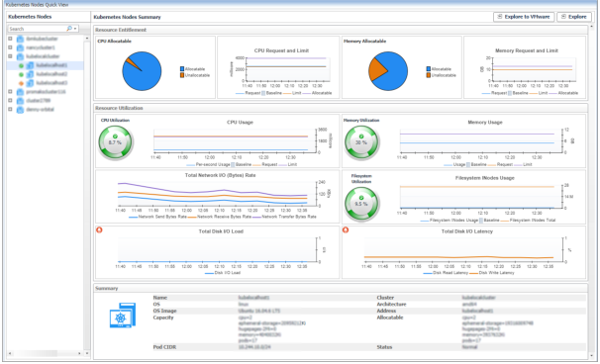Image resolution: width=600 pixels, height=364 pixels.
Task: Click the Search input field
Action: [37, 29]
